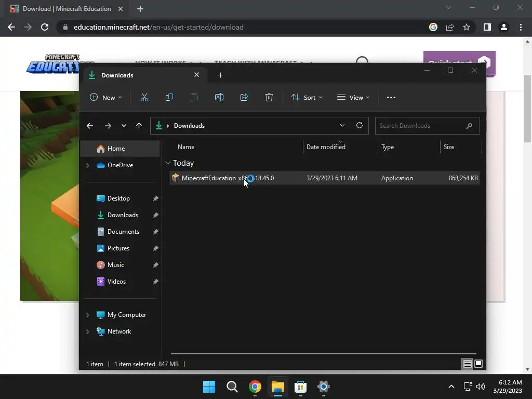Viewport: 532px width, 399px height.
Task: Click the search magnifier in Search Downloads box
Action: [x=469, y=126]
